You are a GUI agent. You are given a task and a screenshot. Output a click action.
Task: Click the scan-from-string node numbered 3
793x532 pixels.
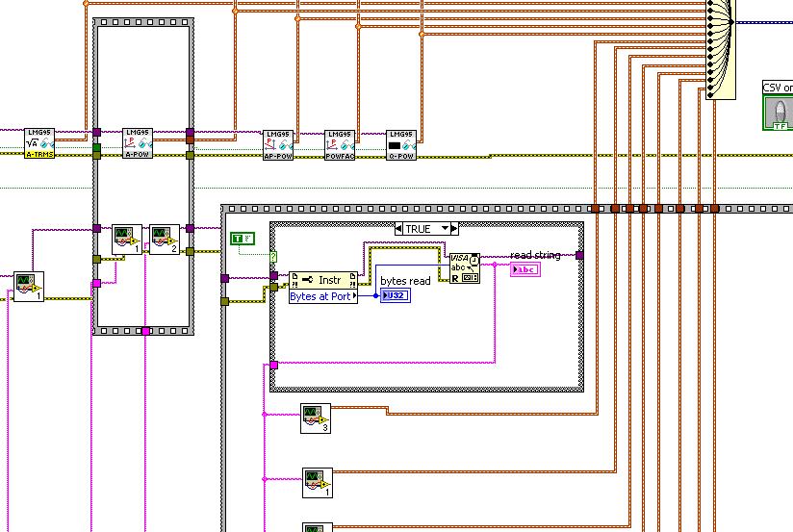(316, 418)
